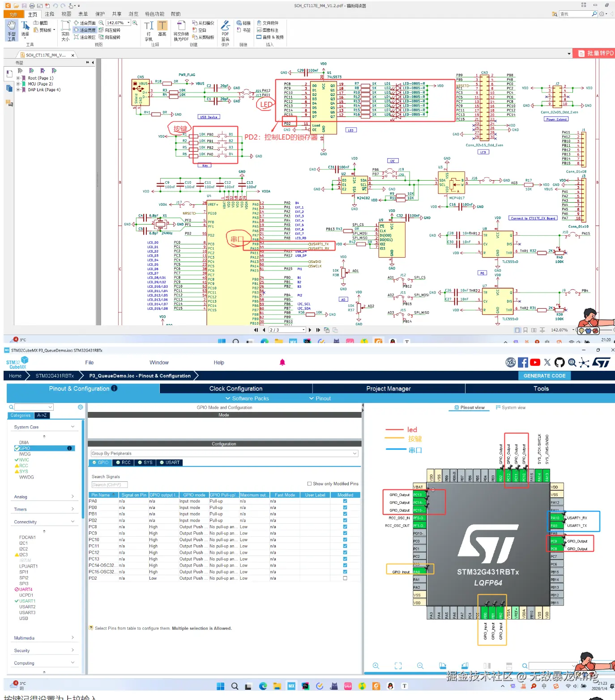Open the 注释 ribbon tab in PDF reader
Screen dimensions: 615x700
tap(49, 14)
